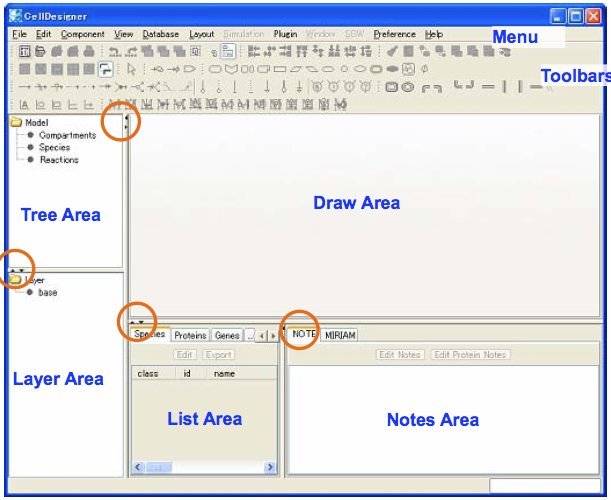This screenshot has width=611, height=500.
Task: Select the Receptor species tool
Action: click(x=231, y=69)
